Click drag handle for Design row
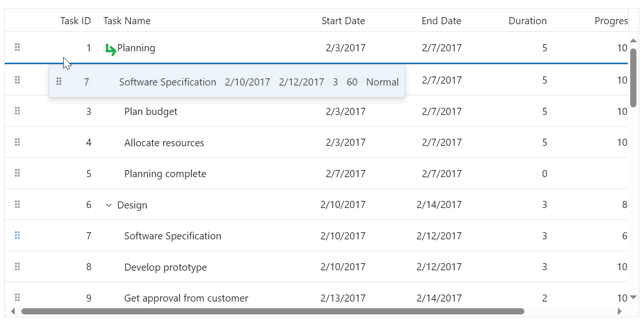Screen dimensions: 644x322 18,204
